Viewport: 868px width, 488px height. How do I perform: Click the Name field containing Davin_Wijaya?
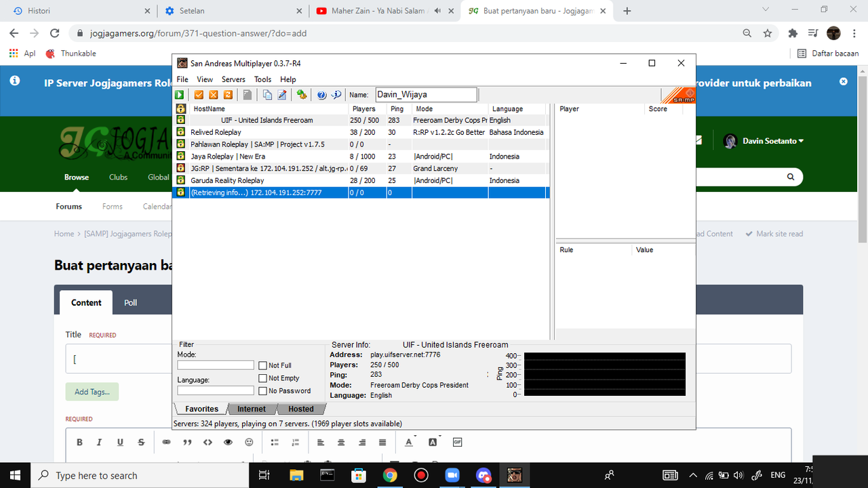point(426,95)
